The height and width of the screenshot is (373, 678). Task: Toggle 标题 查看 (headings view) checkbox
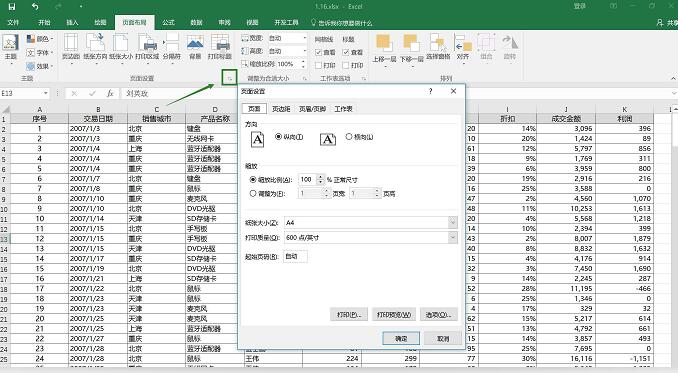(x=346, y=52)
